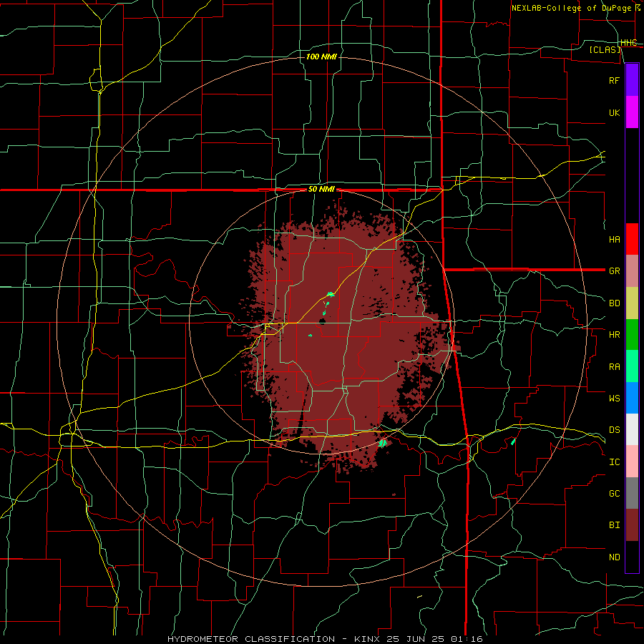Click the GC legend label
This screenshot has height=644, width=644.
pyautogui.click(x=614, y=493)
